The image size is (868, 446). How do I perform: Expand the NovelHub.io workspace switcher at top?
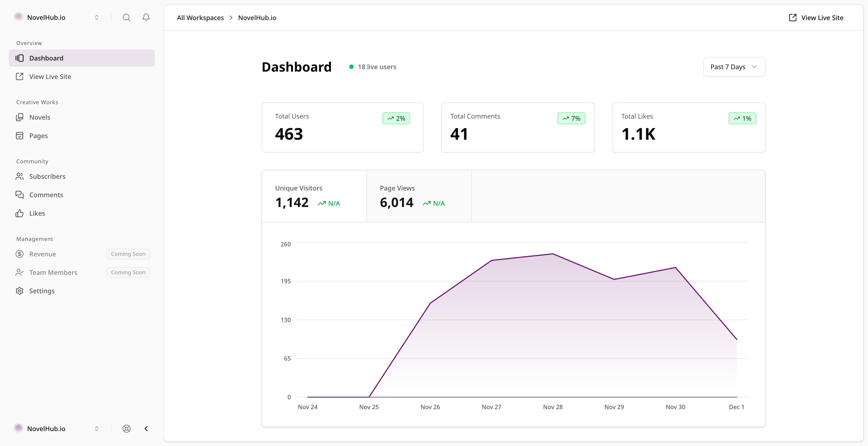[96, 17]
